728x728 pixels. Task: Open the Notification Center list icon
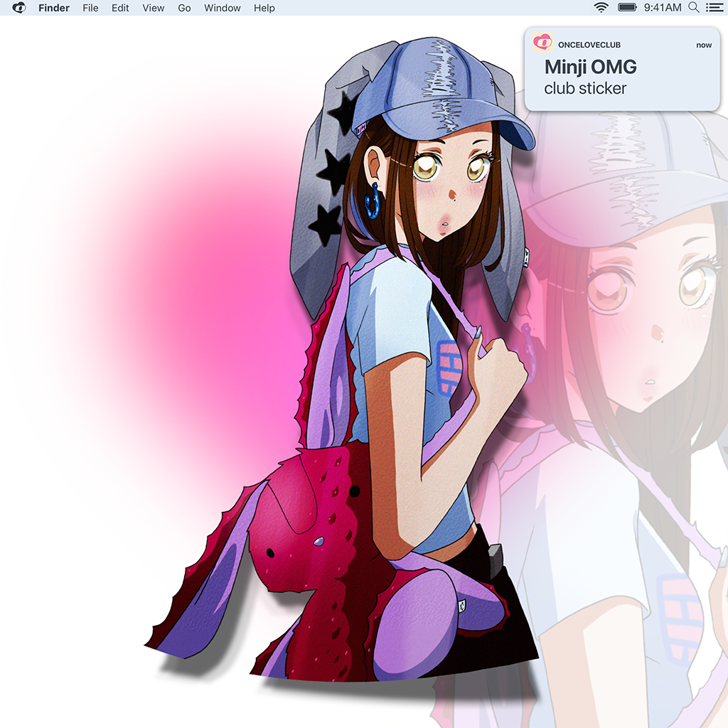pos(713,8)
